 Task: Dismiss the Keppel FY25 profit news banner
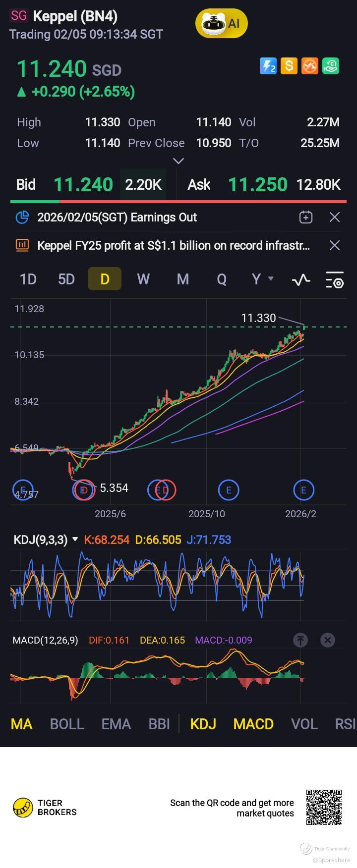335,245
